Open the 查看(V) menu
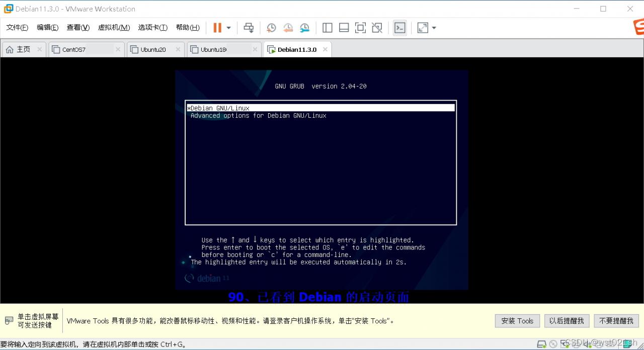The width and height of the screenshot is (644, 350). [78, 28]
